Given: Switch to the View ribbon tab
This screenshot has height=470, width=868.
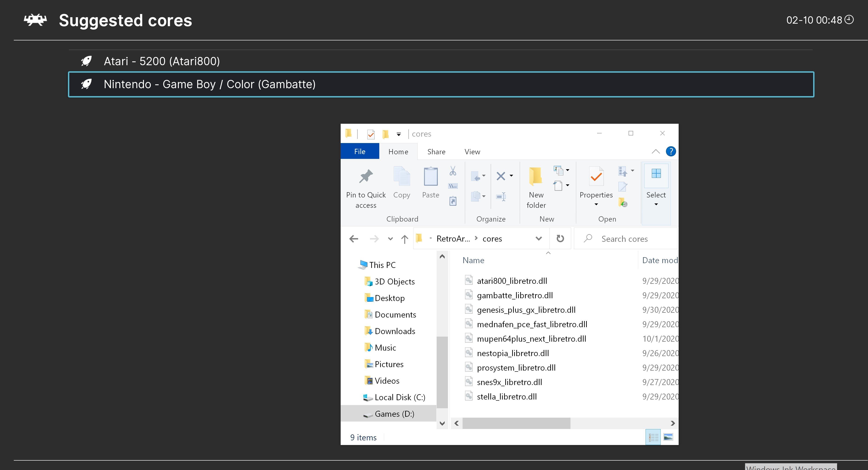Looking at the screenshot, I should pyautogui.click(x=472, y=152).
